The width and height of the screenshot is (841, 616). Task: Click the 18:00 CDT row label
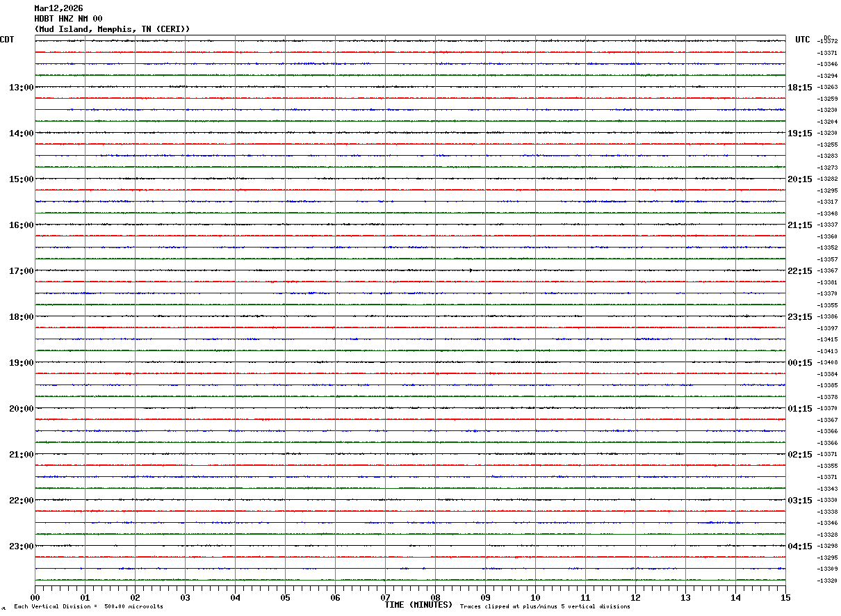point(22,317)
